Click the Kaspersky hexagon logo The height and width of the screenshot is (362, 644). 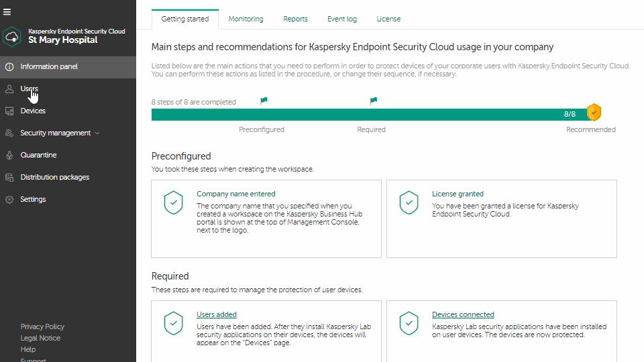tap(12, 36)
